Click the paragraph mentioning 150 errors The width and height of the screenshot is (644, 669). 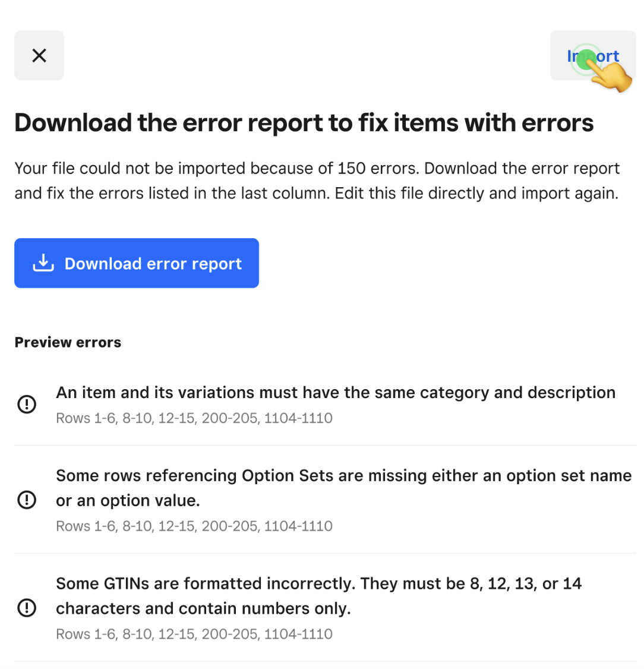click(317, 181)
